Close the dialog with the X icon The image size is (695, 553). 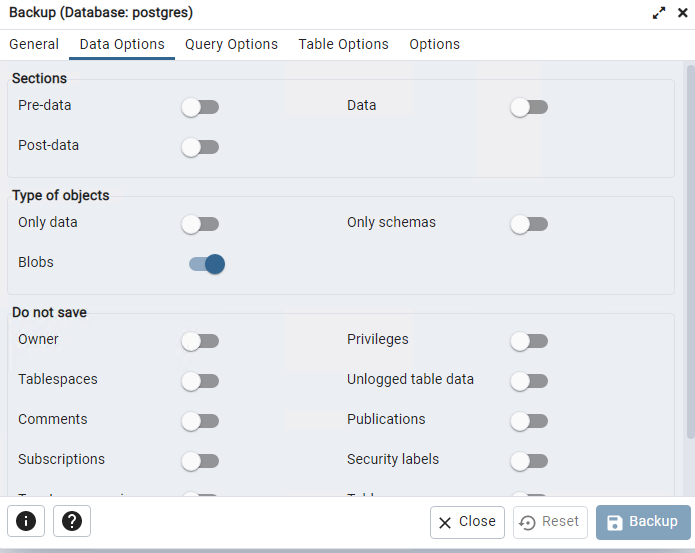pos(683,13)
